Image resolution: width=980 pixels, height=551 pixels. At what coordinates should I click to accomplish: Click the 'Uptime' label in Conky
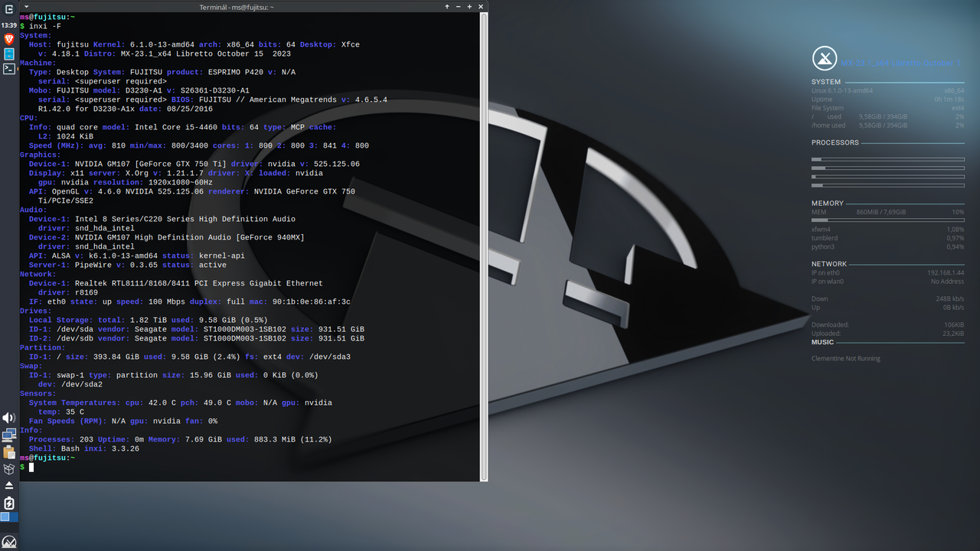tap(822, 99)
